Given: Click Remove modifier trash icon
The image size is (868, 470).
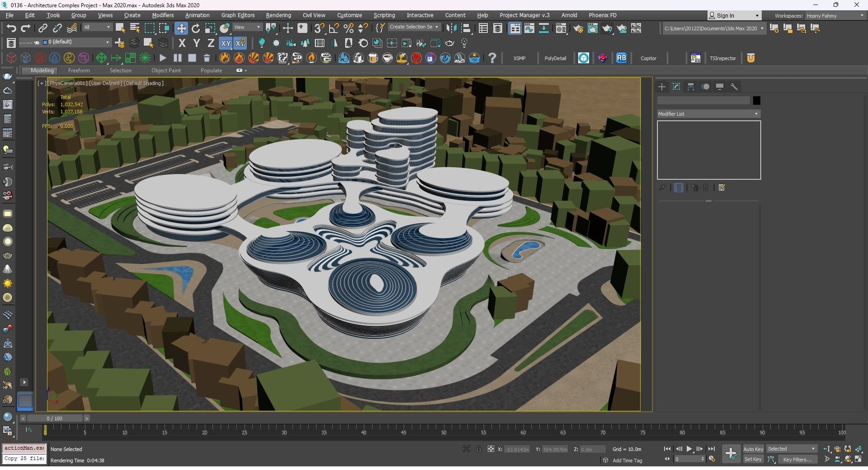Looking at the screenshot, I should click(x=706, y=188).
